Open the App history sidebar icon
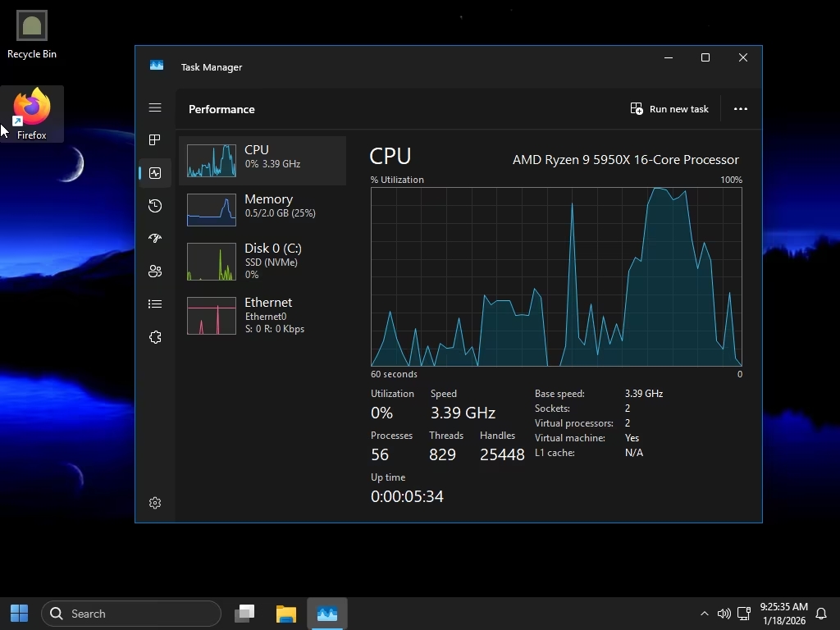The width and height of the screenshot is (840, 630). [x=155, y=206]
